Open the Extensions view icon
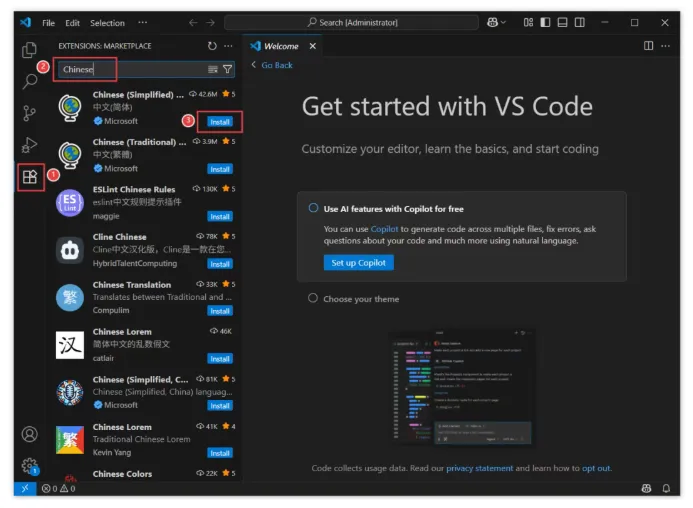This screenshot has height=508, width=693. [30, 177]
